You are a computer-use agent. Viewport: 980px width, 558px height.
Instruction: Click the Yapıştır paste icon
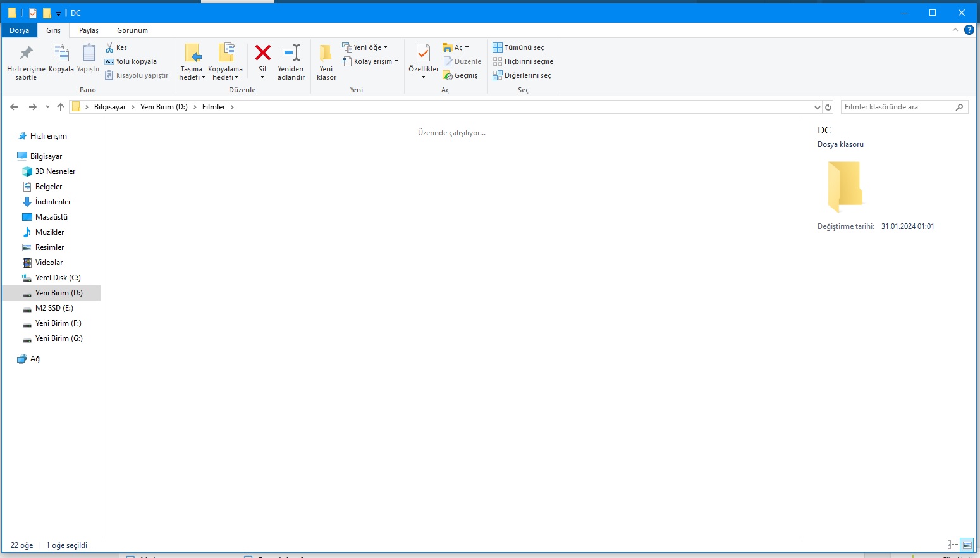[x=89, y=53]
